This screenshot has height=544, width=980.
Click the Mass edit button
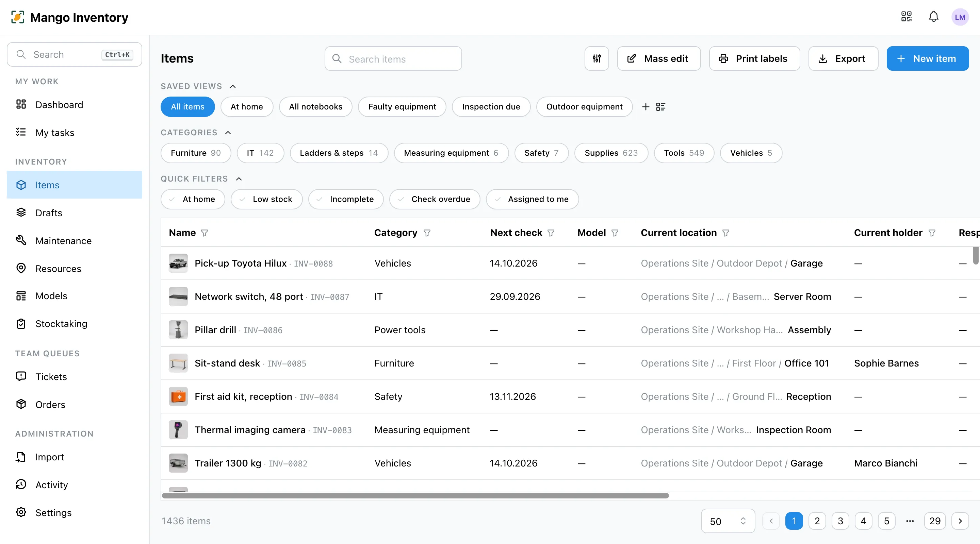point(659,58)
